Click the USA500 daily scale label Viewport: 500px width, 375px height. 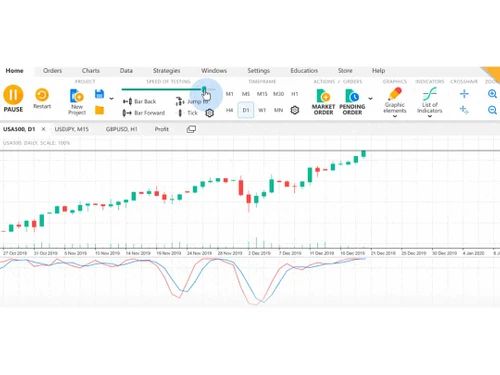pos(36,143)
